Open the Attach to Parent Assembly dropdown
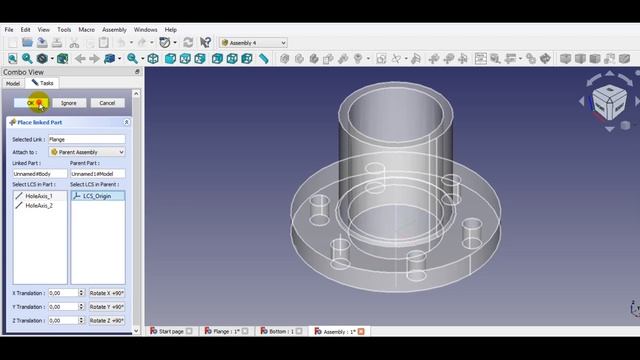This screenshot has height=360, width=640. click(x=87, y=152)
